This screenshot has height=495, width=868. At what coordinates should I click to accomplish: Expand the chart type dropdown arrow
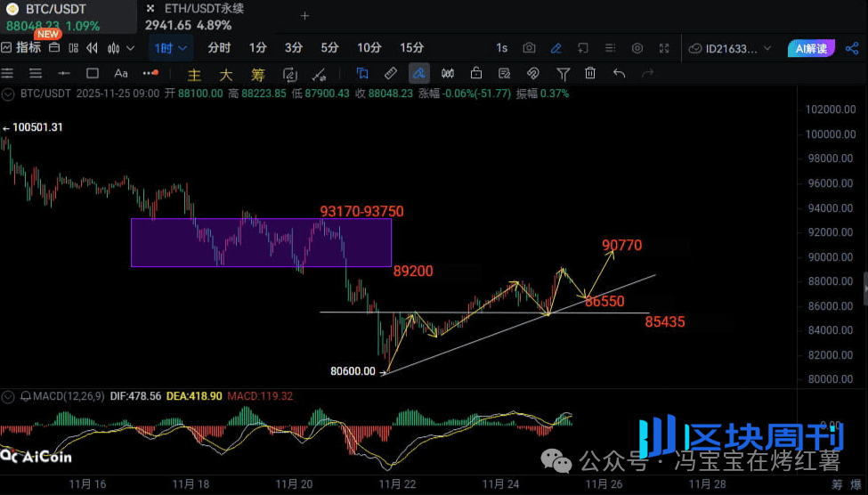coord(131,48)
